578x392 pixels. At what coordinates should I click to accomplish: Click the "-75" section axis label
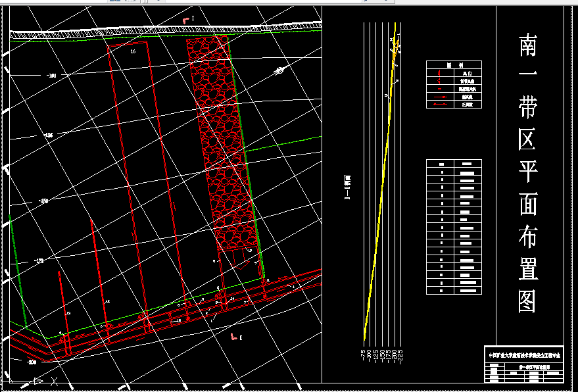pos(364,355)
